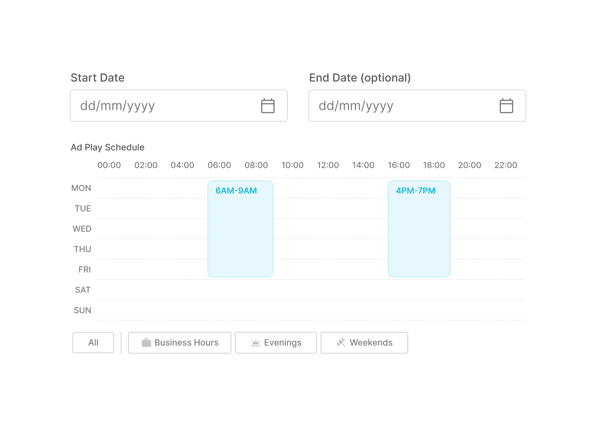This screenshot has height=433, width=600.
Task: Click the 12:00 time column header
Action: tap(329, 165)
